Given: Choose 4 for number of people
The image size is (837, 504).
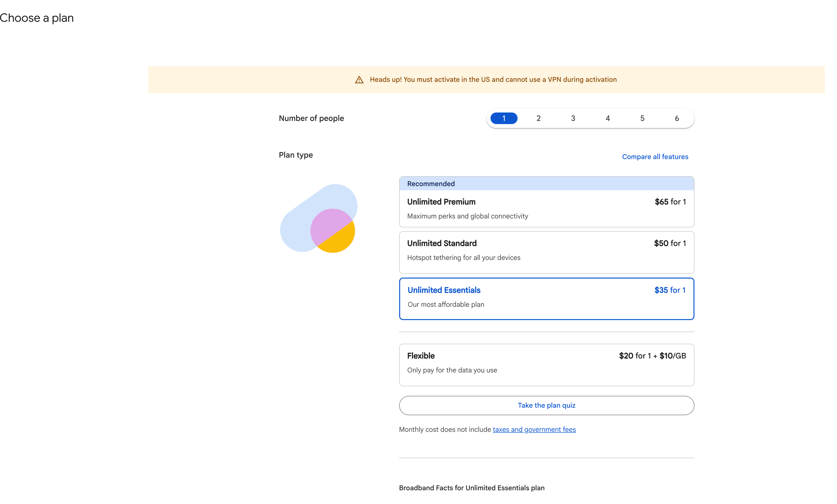Looking at the screenshot, I should coord(608,118).
